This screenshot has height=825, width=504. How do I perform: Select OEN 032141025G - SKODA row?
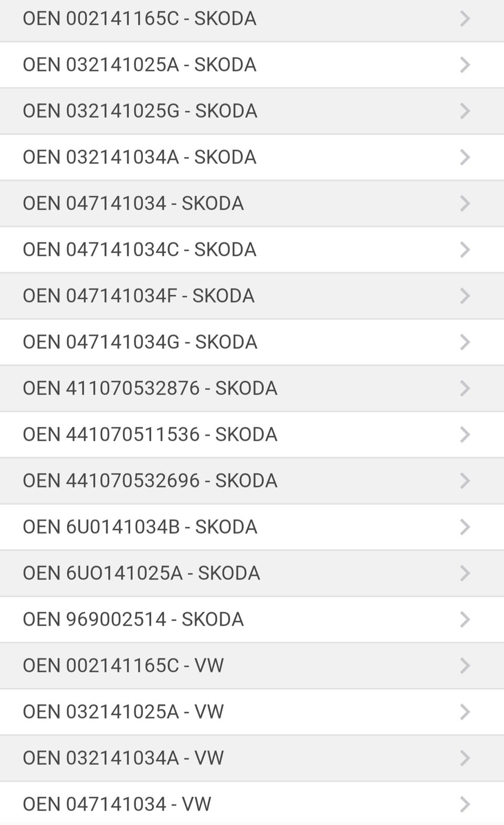point(140,111)
